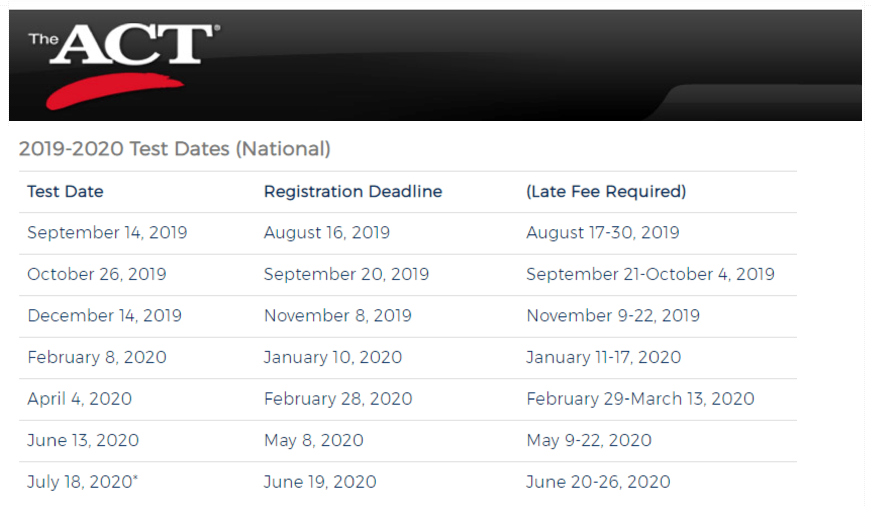Select the June 13, 2020 test date
This screenshot has height=506, width=871.
[x=83, y=440]
